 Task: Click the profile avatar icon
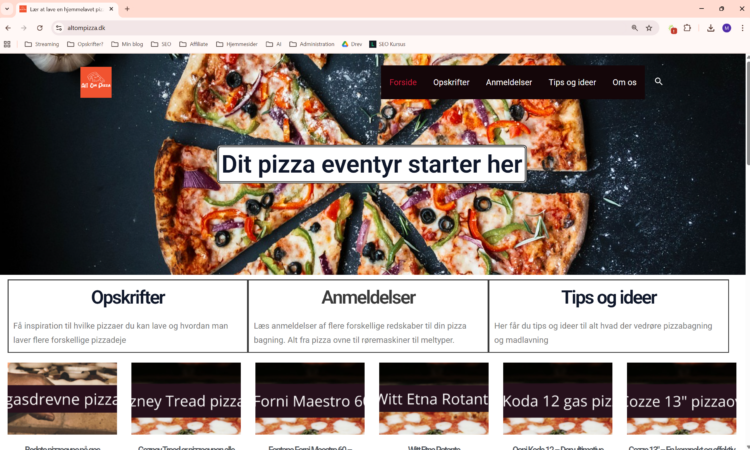727,28
